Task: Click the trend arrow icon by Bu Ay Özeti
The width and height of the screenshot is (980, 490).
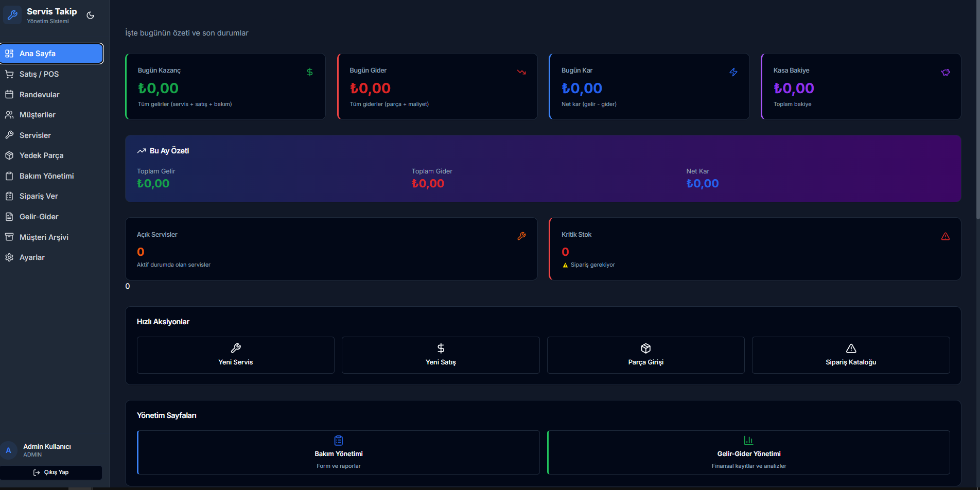Action: point(142,151)
